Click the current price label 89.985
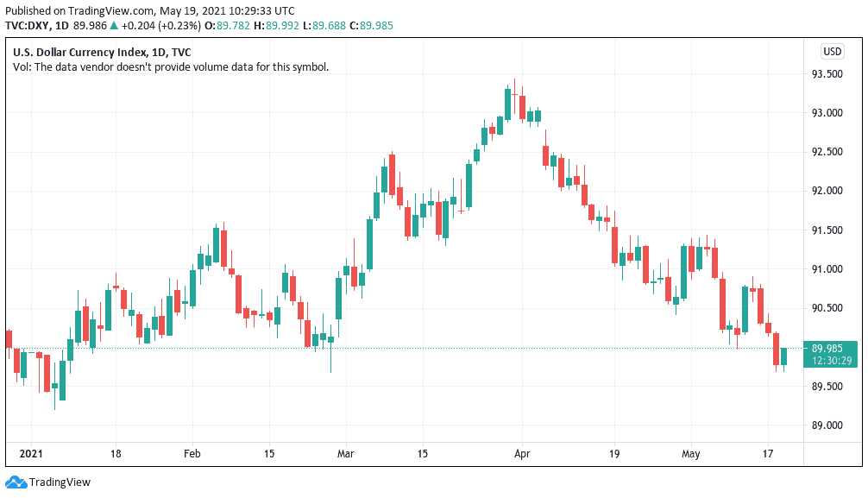The image size is (868, 498). pos(829,349)
